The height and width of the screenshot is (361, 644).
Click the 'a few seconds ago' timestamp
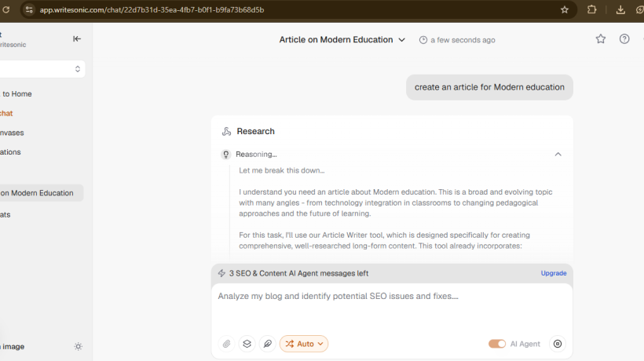click(463, 40)
